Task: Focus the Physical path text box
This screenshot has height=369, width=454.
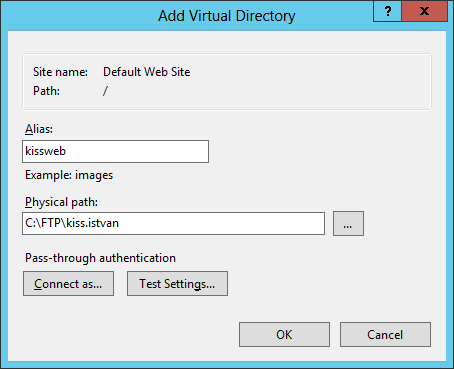Action: tap(173, 223)
